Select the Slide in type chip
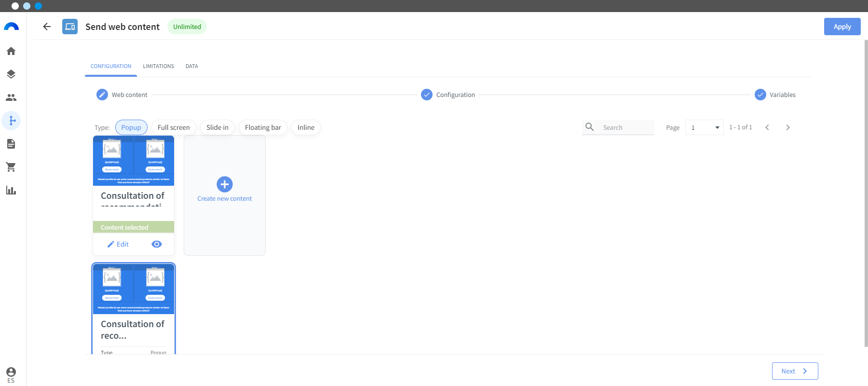 [x=217, y=127]
